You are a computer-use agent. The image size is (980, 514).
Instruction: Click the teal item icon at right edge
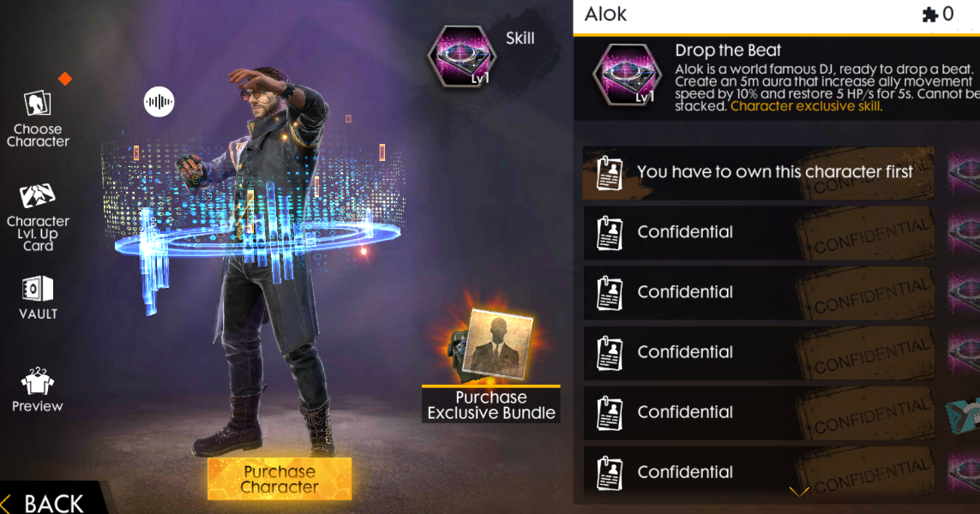coord(965,415)
